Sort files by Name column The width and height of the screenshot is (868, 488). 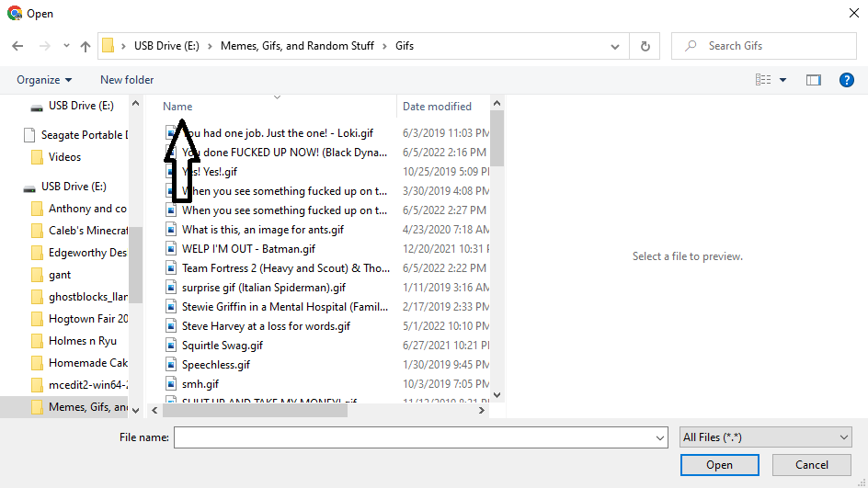177,107
